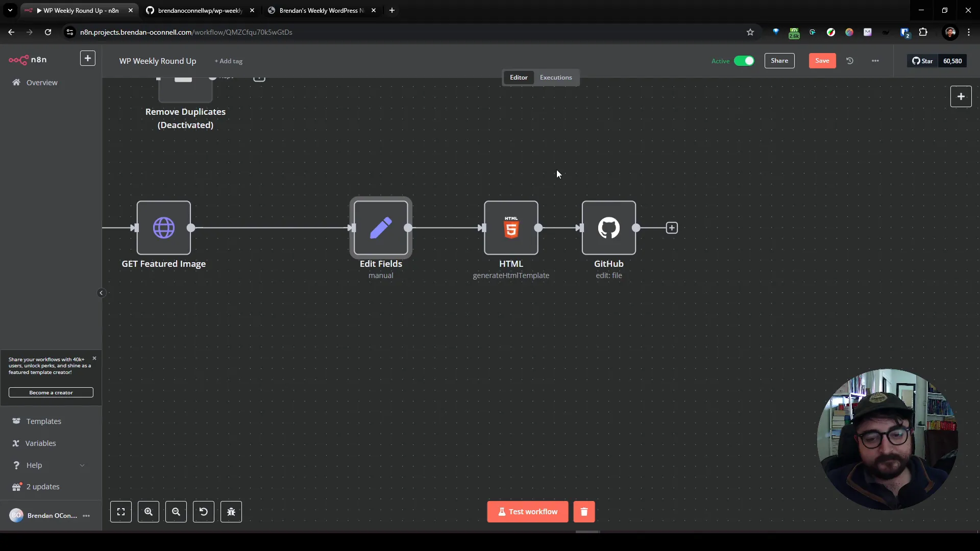980x551 pixels.
Task: Click the Edit Fields node icon
Action: pos(380,228)
